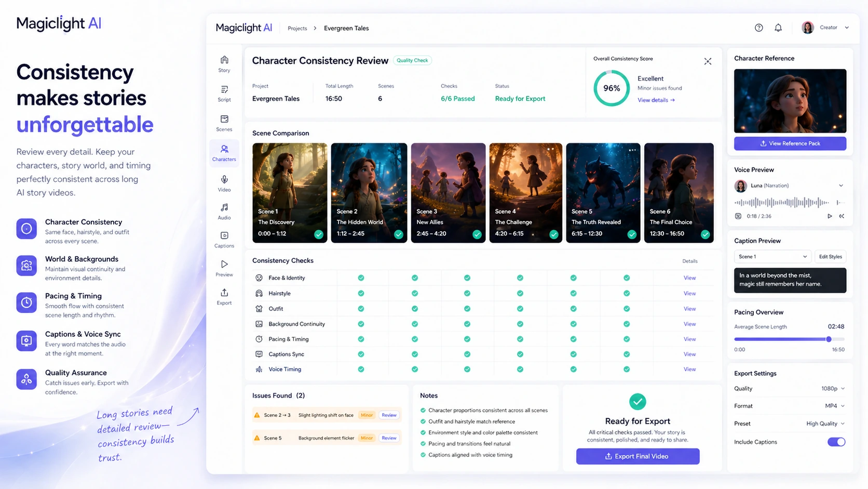
Task: Click the Scene 6 passed checkmark badge
Action: click(x=705, y=234)
